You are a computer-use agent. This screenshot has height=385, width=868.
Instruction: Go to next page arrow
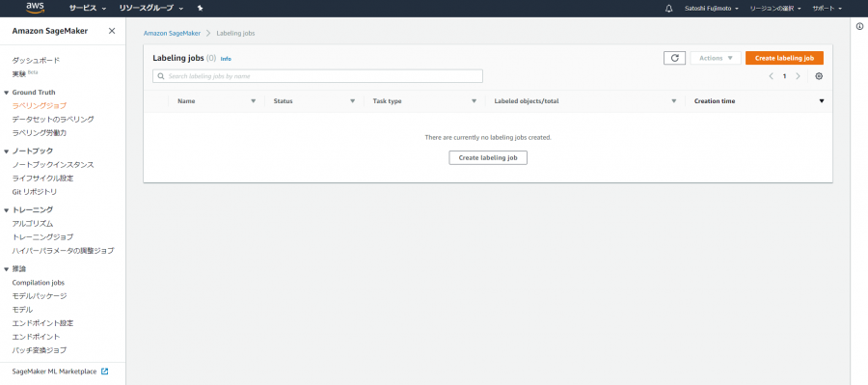tap(798, 76)
